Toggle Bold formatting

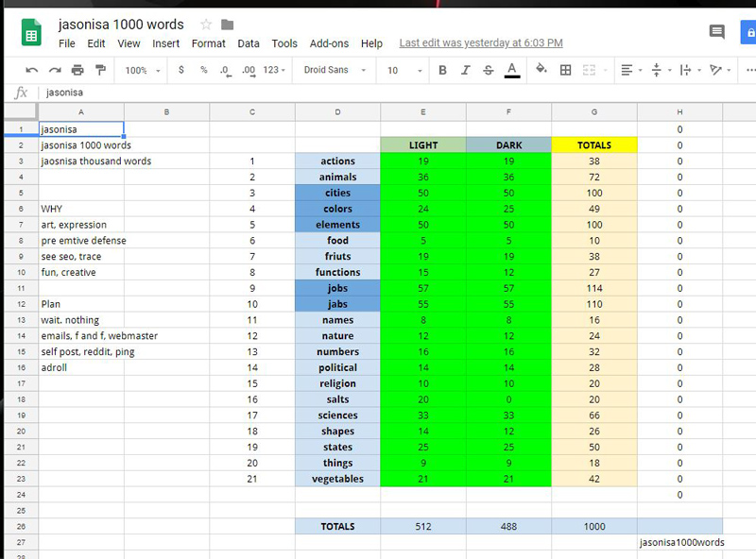tap(442, 71)
